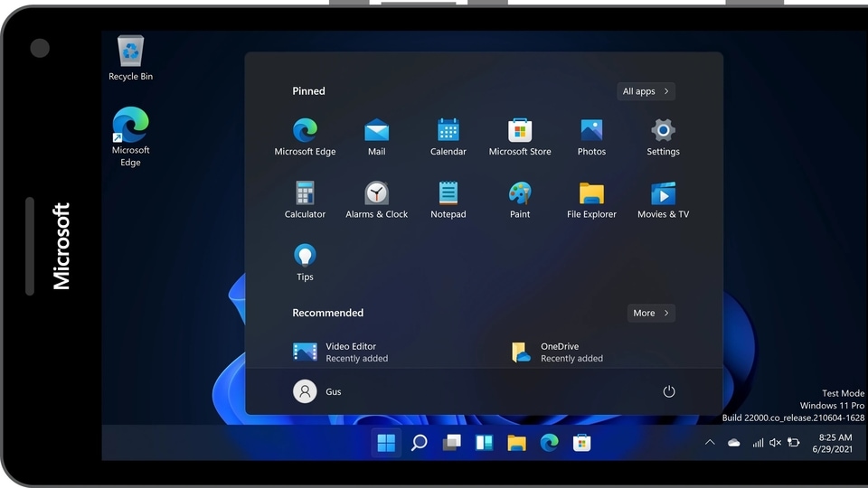Launch Edge from the taskbar
Screen dimensions: 868x488
point(549,443)
